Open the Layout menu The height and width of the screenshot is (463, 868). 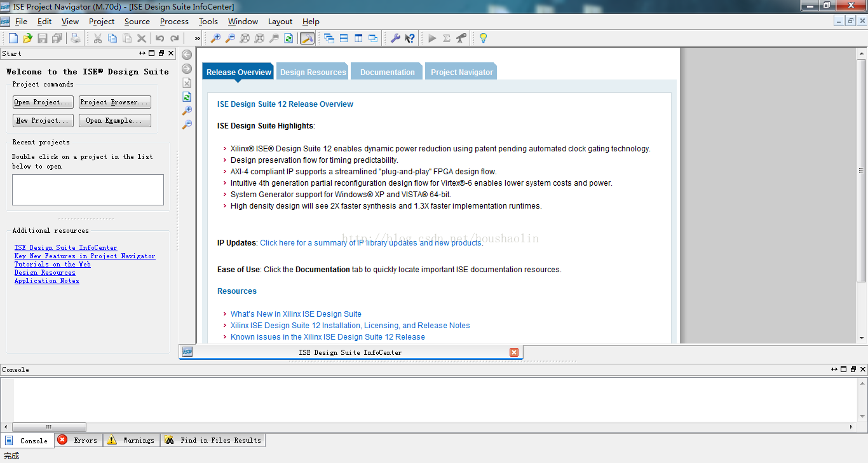pos(280,22)
